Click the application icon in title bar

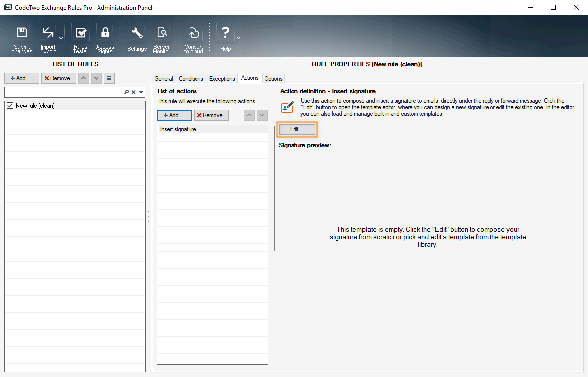8,7
